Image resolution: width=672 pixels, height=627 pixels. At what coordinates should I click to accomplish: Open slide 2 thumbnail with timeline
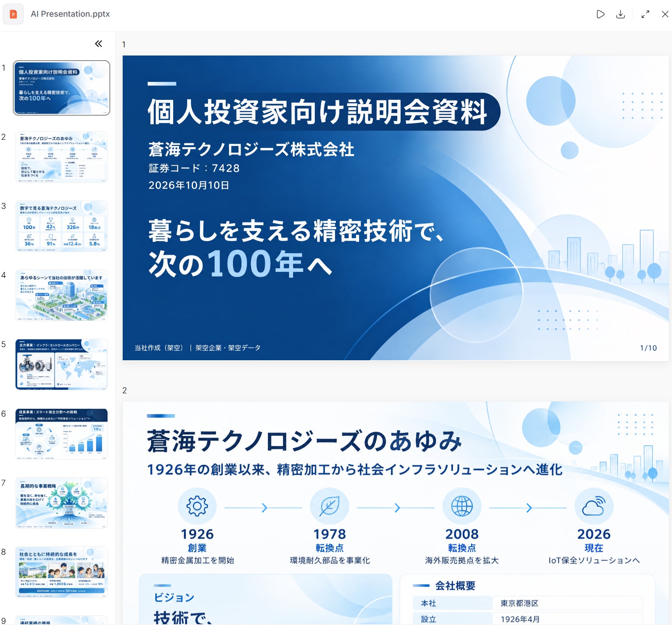(x=61, y=157)
